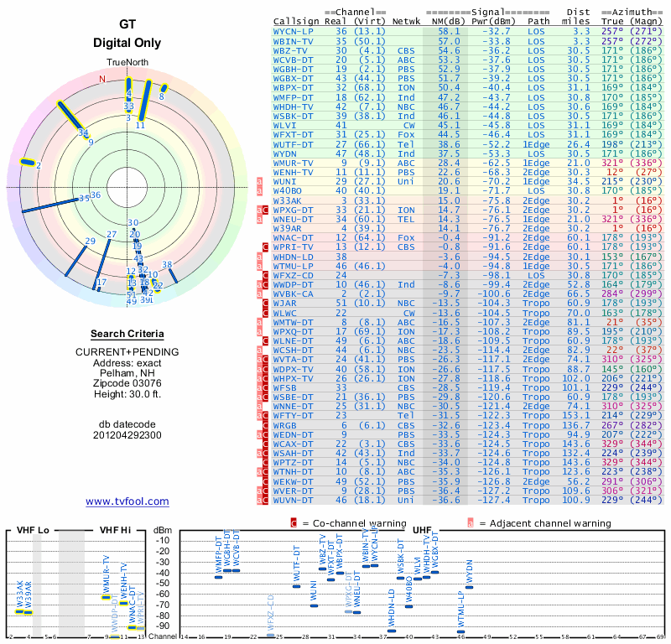
Task: Click the channel 29 bar on the radar
Action: 75,261
